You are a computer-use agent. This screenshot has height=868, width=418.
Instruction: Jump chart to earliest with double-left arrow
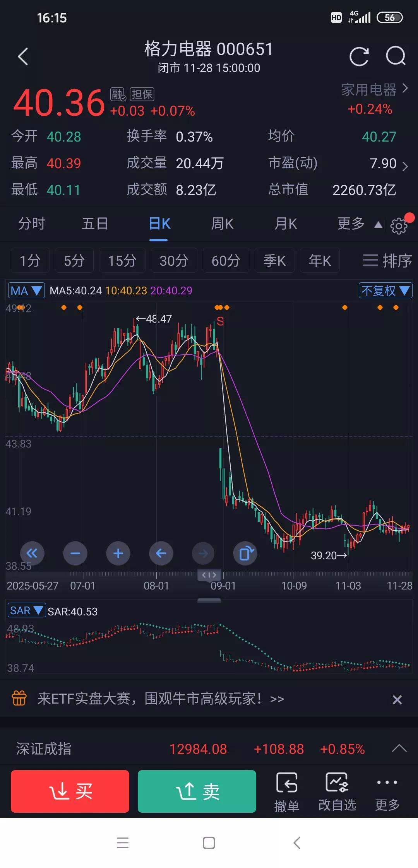coord(32,554)
